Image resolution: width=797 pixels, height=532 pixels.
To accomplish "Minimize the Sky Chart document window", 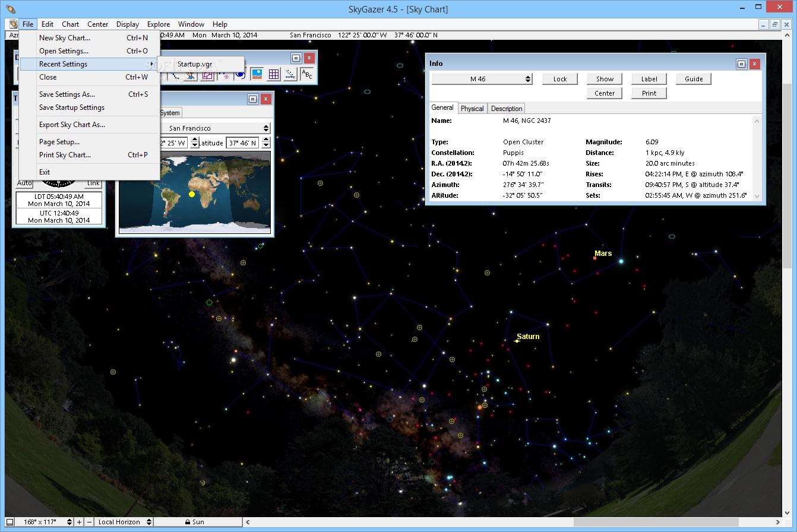I will coord(764,24).
